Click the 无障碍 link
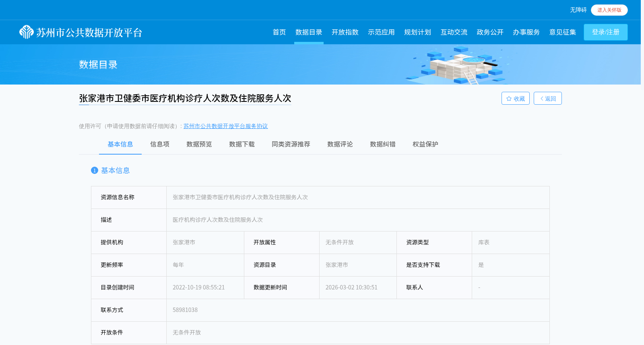This screenshot has height=345, width=644. pyautogui.click(x=578, y=10)
